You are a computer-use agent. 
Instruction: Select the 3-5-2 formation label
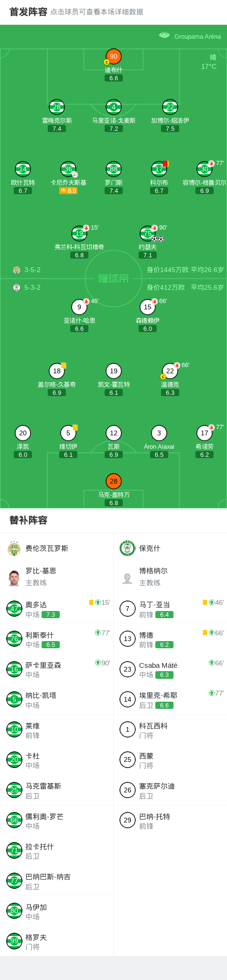pyautogui.click(x=32, y=270)
